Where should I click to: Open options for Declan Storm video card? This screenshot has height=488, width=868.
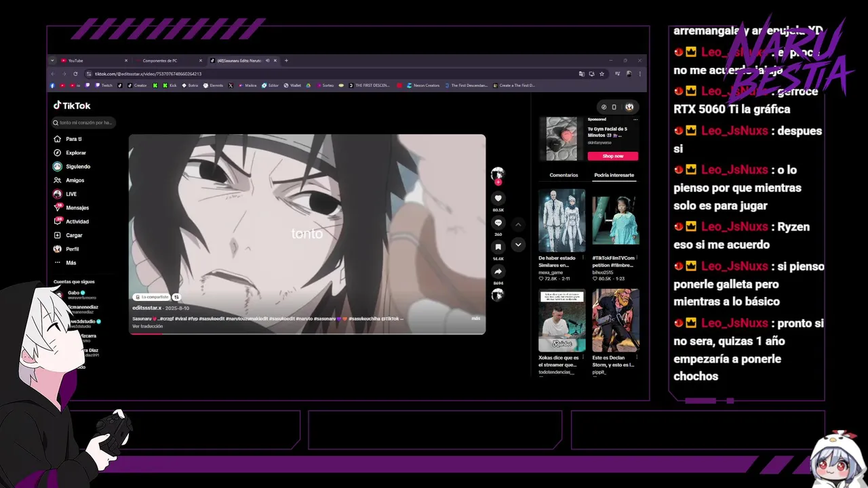click(637, 358)
